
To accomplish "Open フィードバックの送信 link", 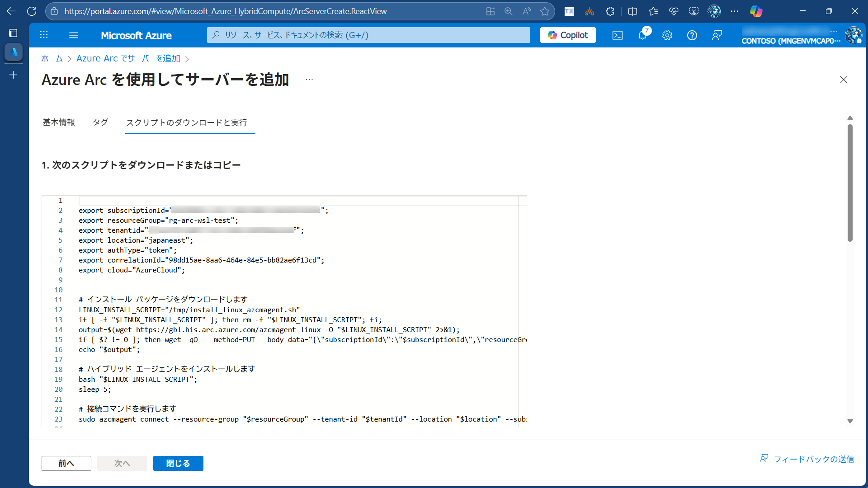I will (x=807, y=459).
